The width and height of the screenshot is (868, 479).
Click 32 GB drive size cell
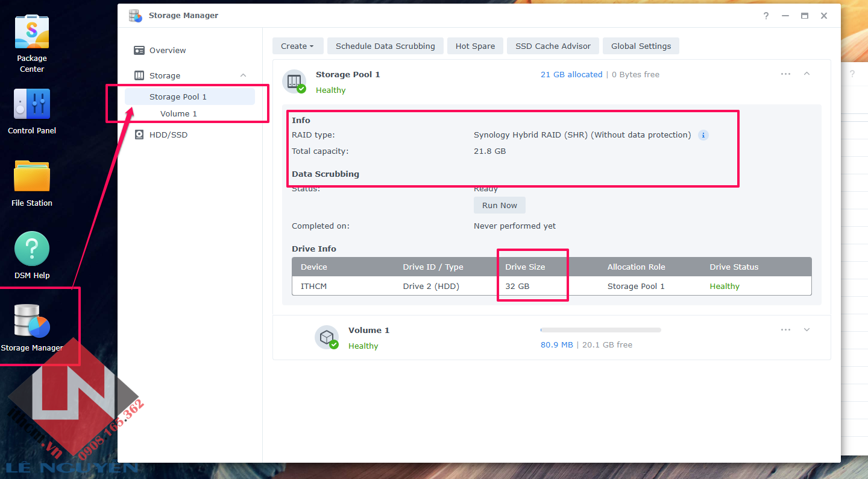point(517,286)
